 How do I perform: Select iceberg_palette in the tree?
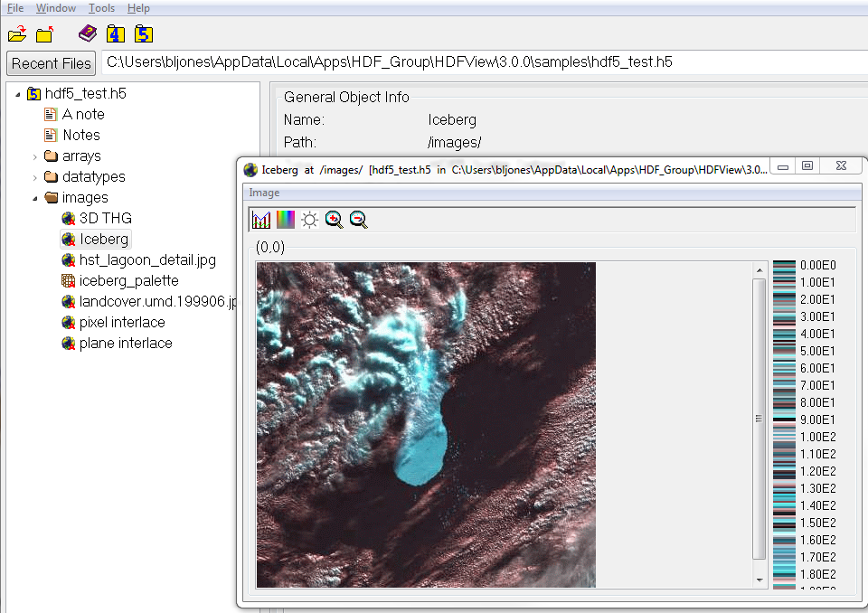128,281
